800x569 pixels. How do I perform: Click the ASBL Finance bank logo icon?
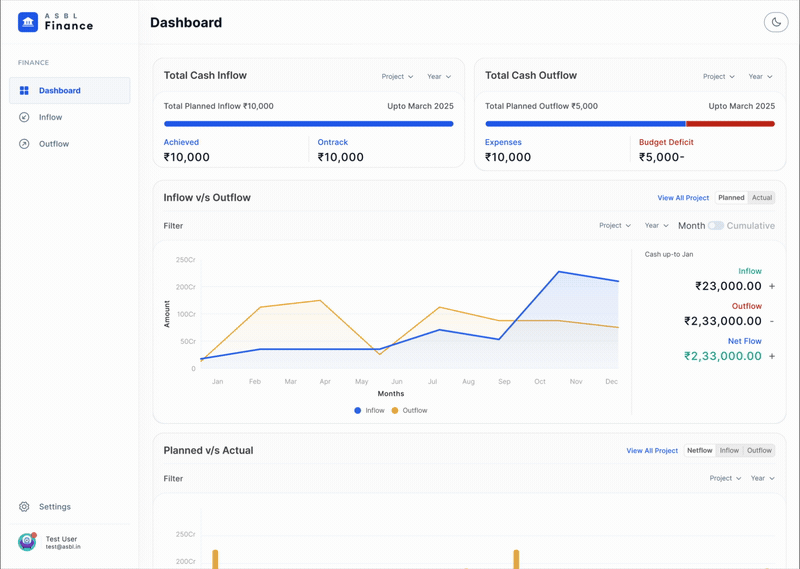[28, 22]
